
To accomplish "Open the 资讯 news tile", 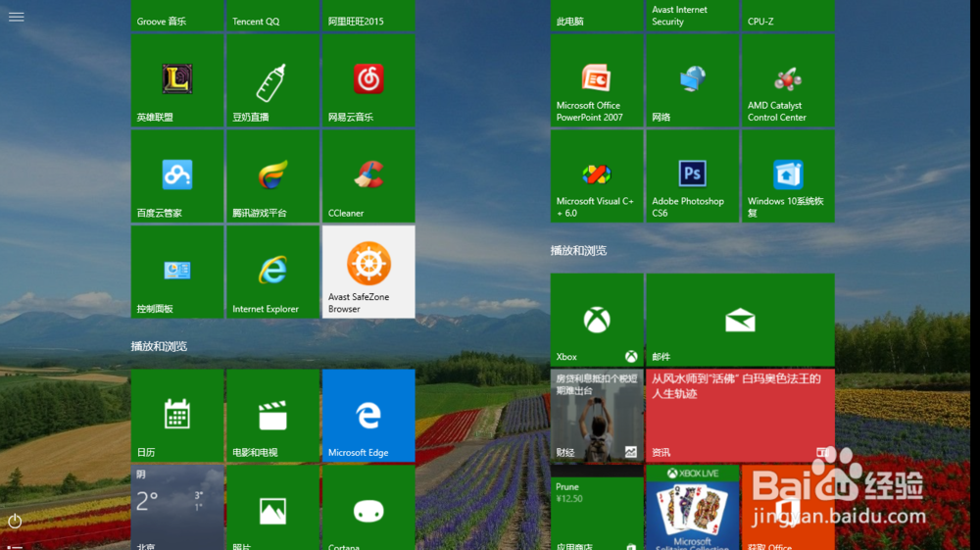I will (x=740, y=416).
